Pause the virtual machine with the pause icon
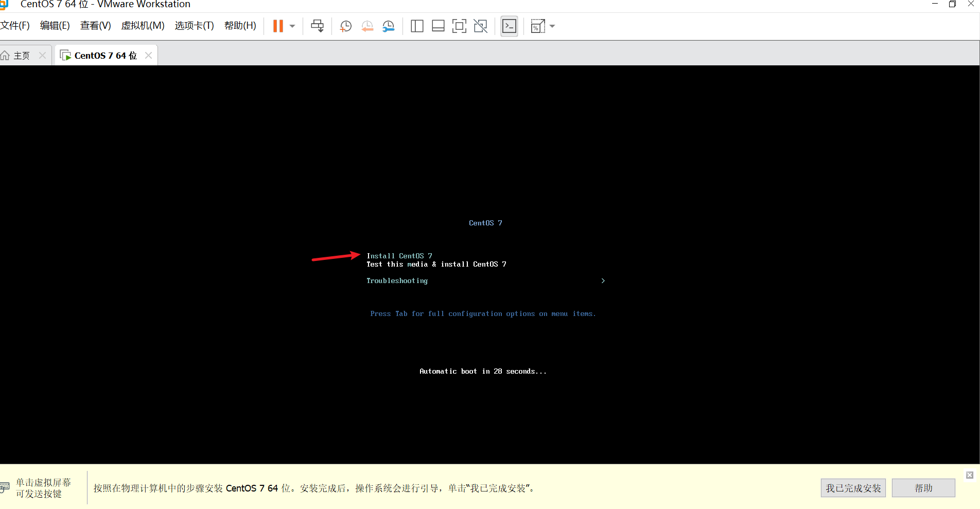 tap(278, 26)
